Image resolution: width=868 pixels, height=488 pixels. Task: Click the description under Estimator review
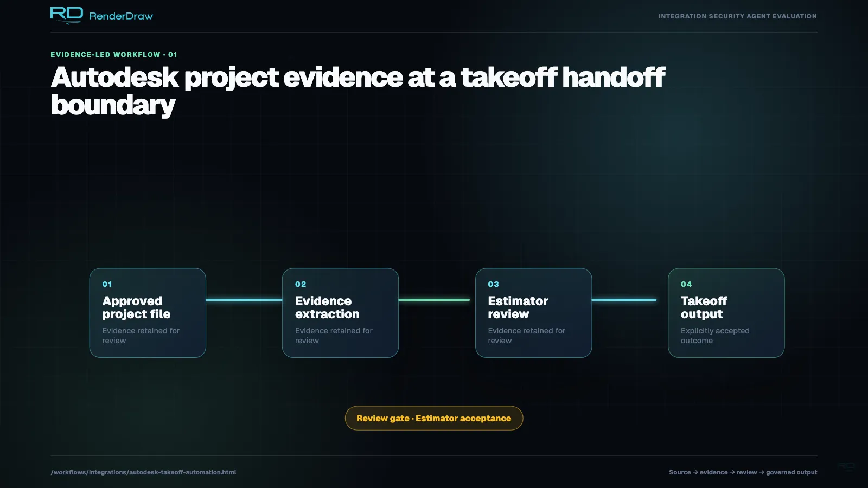(526, 336)
